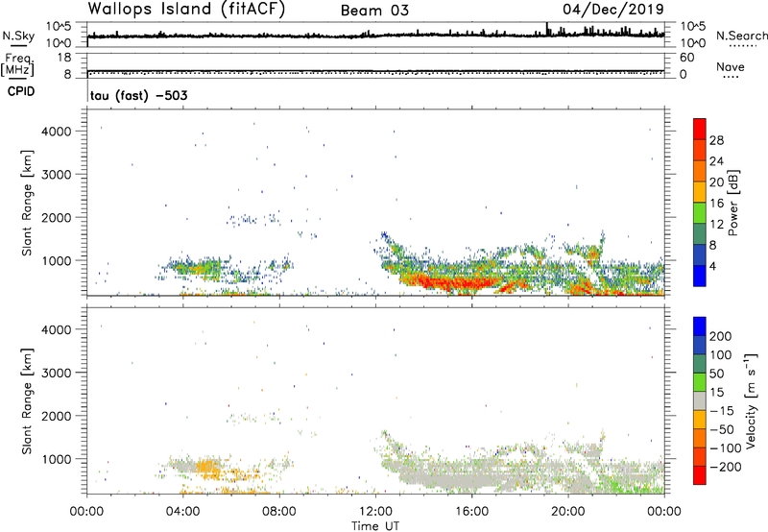The width and height of the screenshot is (768, 532).
Task: Click the Nave legend label
Action: tap(731, 67)
